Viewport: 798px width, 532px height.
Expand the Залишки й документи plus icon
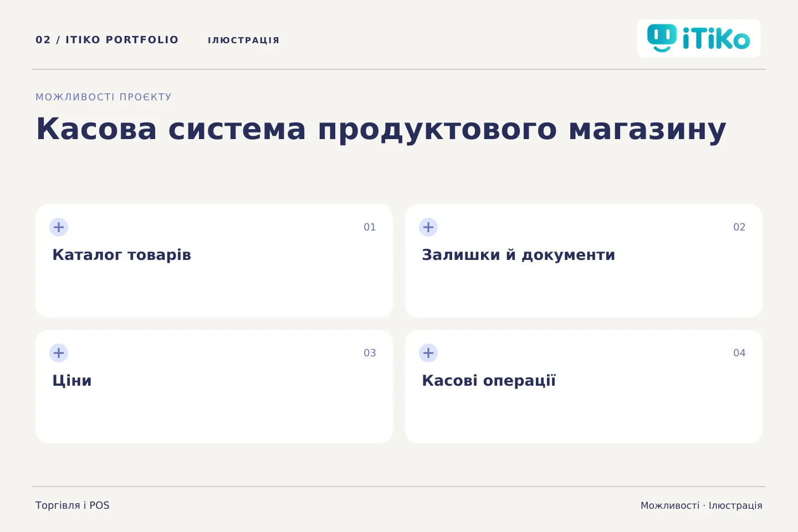[428, 227]
